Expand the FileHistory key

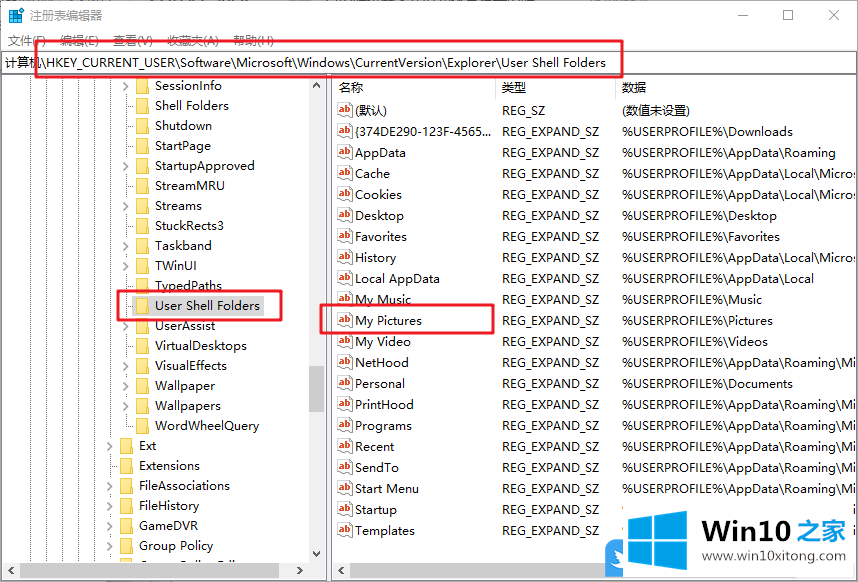(109, 506)
